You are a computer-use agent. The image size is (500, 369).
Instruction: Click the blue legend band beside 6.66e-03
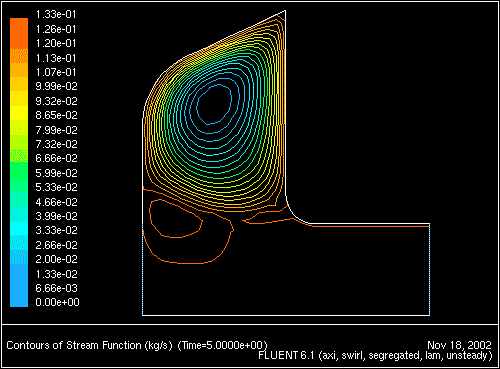tap(19, 285)
